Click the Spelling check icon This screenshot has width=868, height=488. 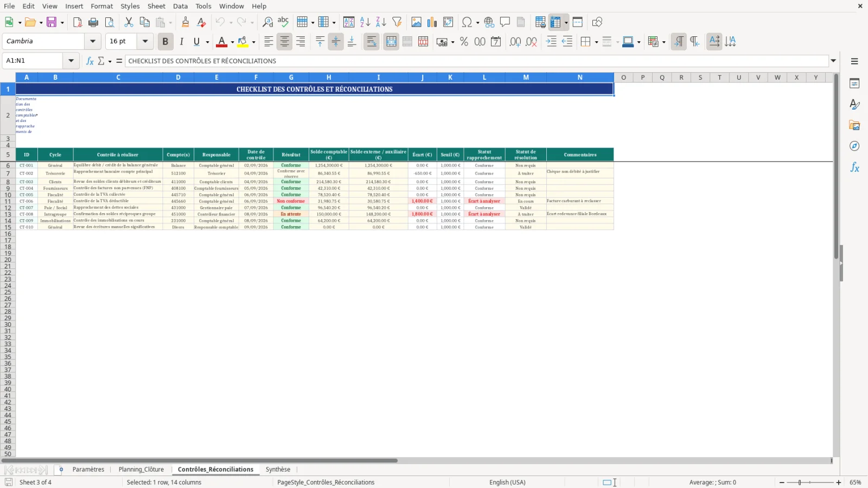283,22
